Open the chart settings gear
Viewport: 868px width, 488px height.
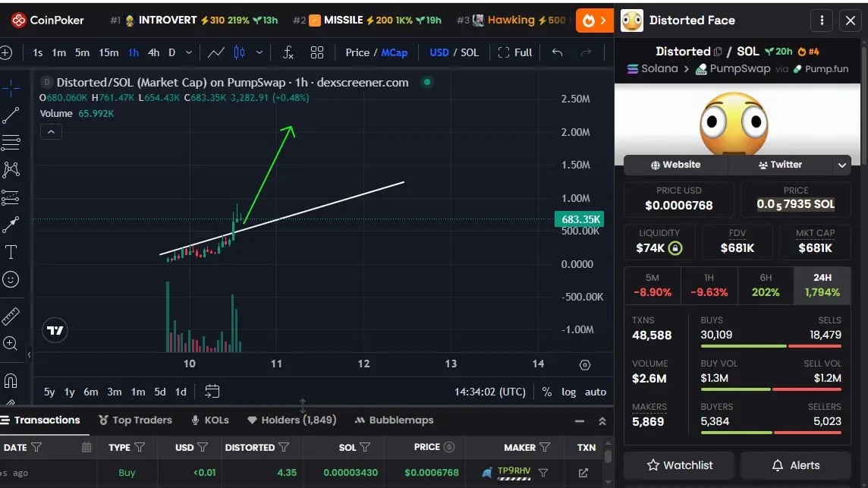click(584, 365)
